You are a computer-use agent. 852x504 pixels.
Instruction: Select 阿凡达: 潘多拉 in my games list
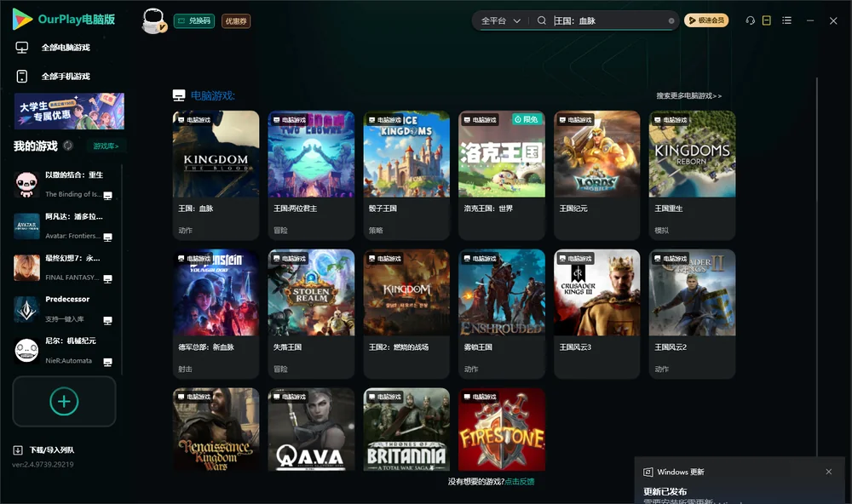(64, 226)
